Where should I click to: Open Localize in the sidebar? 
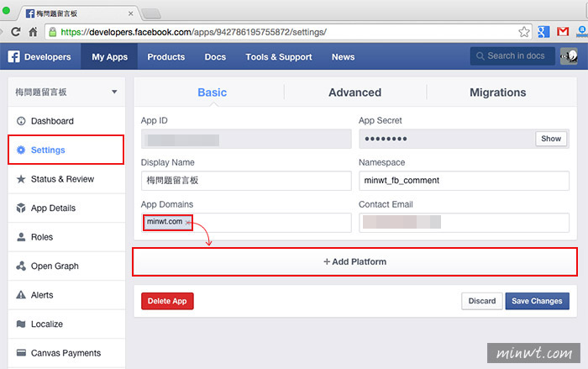click(66, 324)
